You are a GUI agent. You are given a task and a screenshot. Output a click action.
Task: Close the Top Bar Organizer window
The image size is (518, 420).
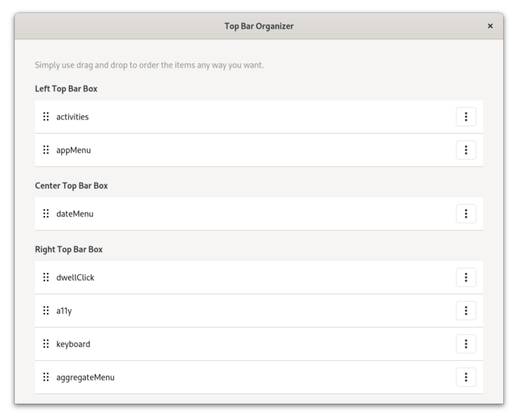pos(490,26)
